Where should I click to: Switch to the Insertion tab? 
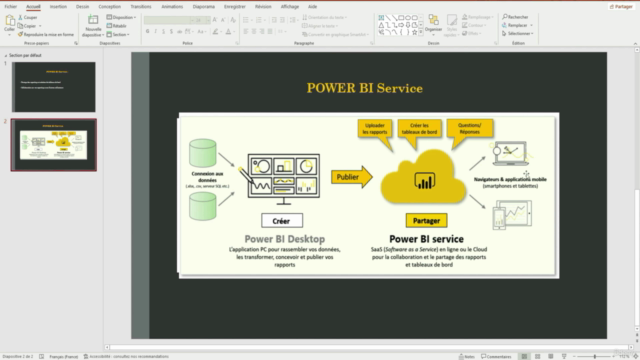tap(58, 7)
